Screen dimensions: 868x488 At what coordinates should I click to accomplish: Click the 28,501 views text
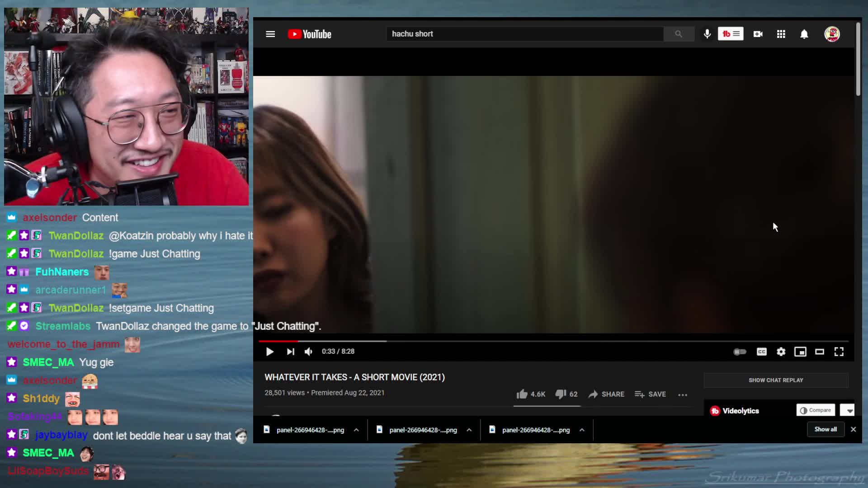(x=284, y=393)
